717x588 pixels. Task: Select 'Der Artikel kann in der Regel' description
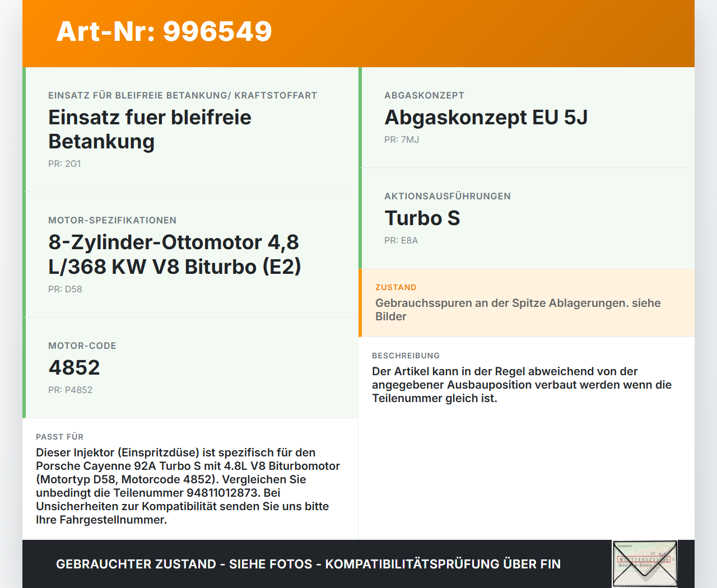point(522,385)
